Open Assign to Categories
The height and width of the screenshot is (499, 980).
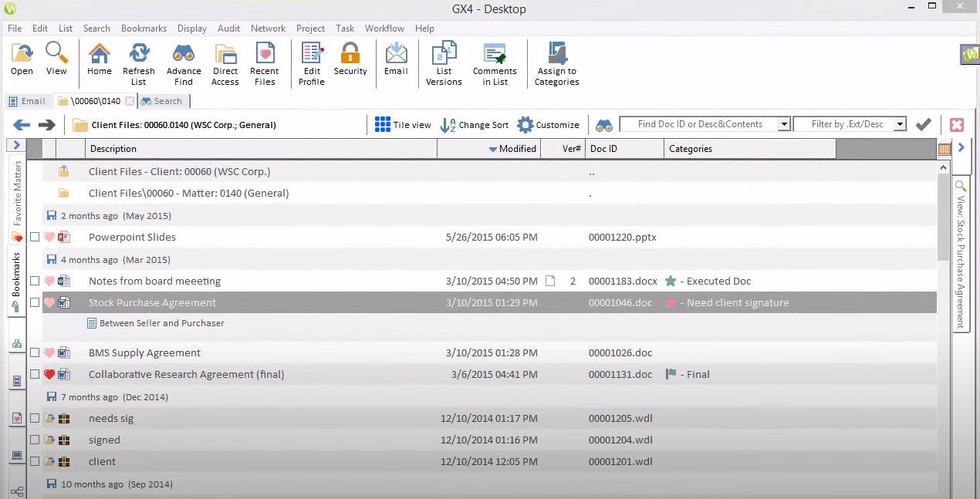coord(556,63)
